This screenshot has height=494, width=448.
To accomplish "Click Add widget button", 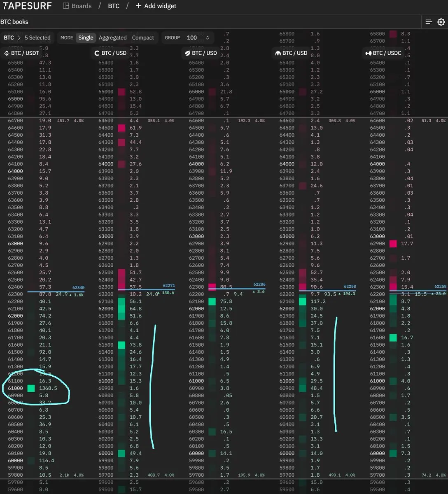I will (156, 6).
